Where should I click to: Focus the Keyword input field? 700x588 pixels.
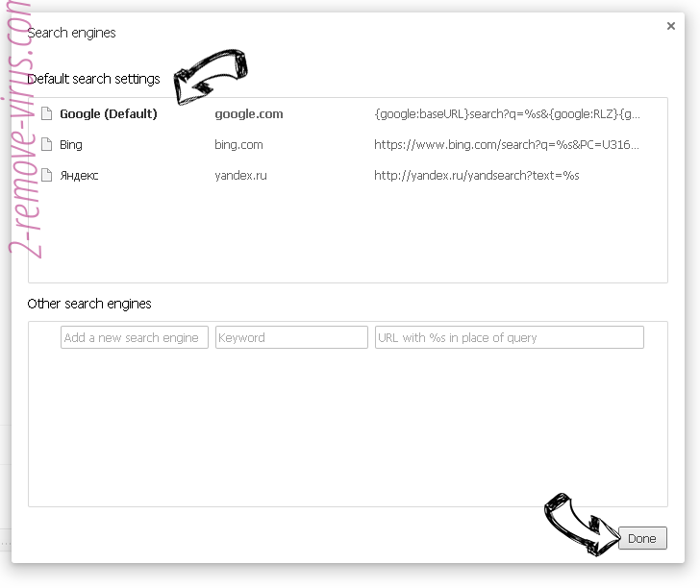tap(291, 337)
